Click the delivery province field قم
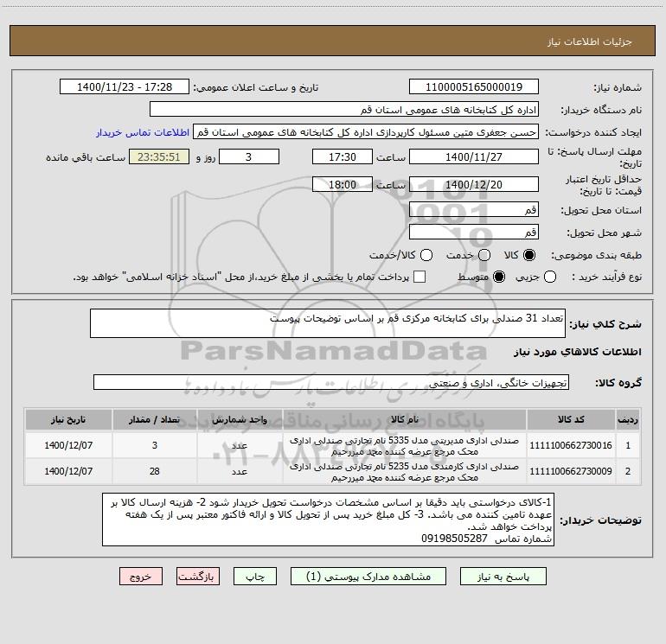666x644 pixels. (x=474, y=210)
